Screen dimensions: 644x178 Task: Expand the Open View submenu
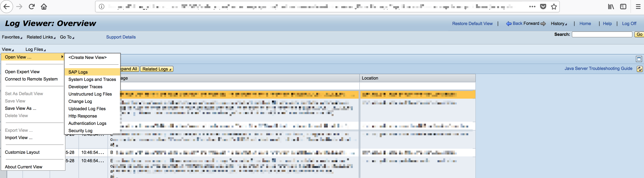[x=33, y=57]
